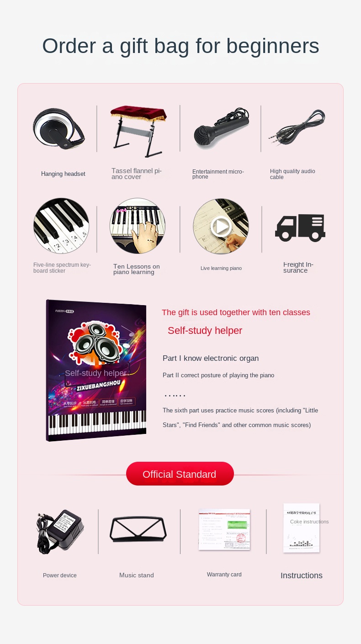Click the Hanging headset caption
The height and width of the screenshot is (644, 361).
pos(63,174)
